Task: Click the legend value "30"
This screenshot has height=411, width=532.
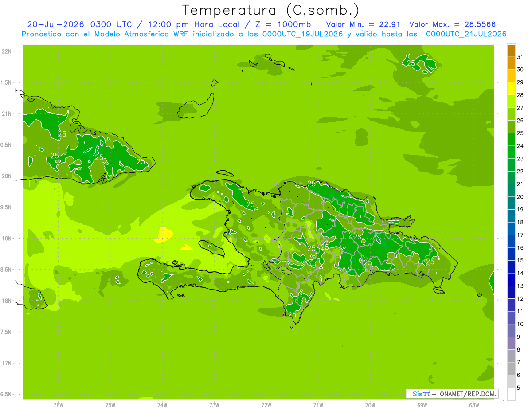Action: pyautogui.click(x=520, y=70)
